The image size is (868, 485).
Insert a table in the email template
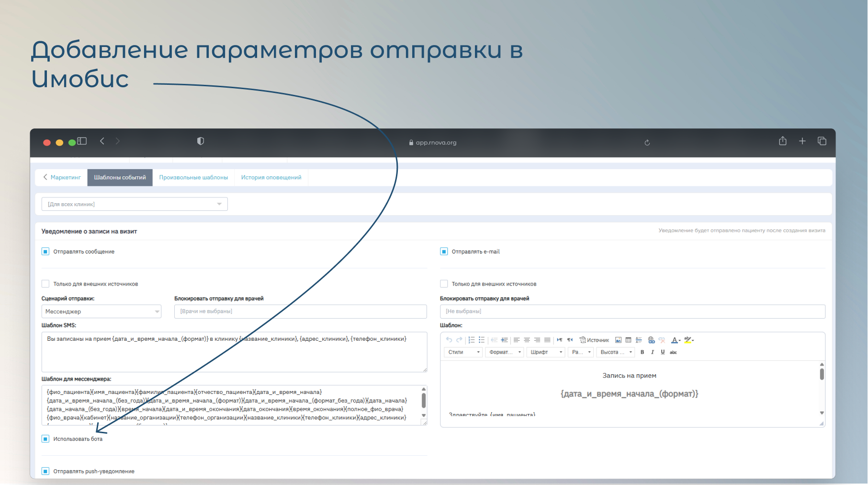pyautogui.click(x=628, y=340)
